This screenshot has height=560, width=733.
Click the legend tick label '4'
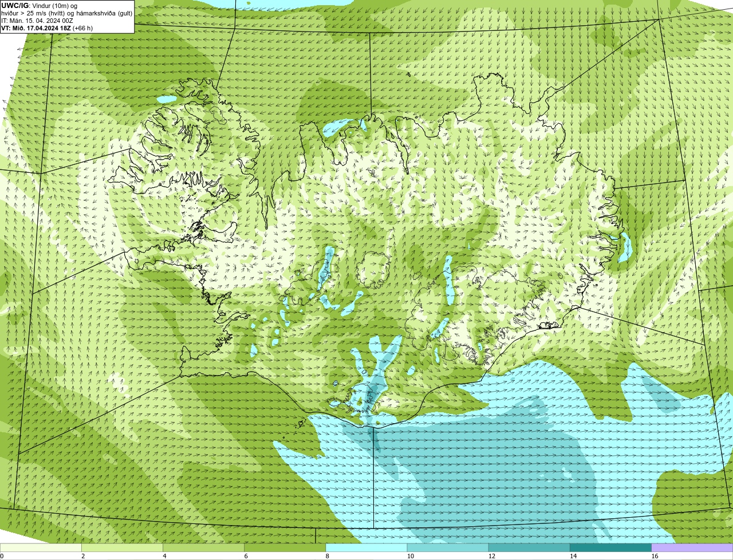164,556
